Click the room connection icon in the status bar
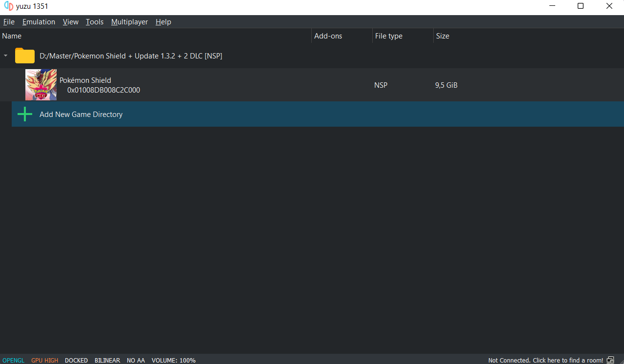The image size is (624, 364). (610, 360)
